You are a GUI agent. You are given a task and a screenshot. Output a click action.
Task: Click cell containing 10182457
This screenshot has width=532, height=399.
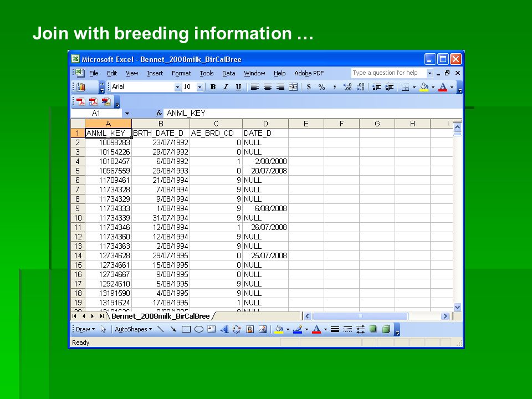pyautogui.click(x=108, y=161)
